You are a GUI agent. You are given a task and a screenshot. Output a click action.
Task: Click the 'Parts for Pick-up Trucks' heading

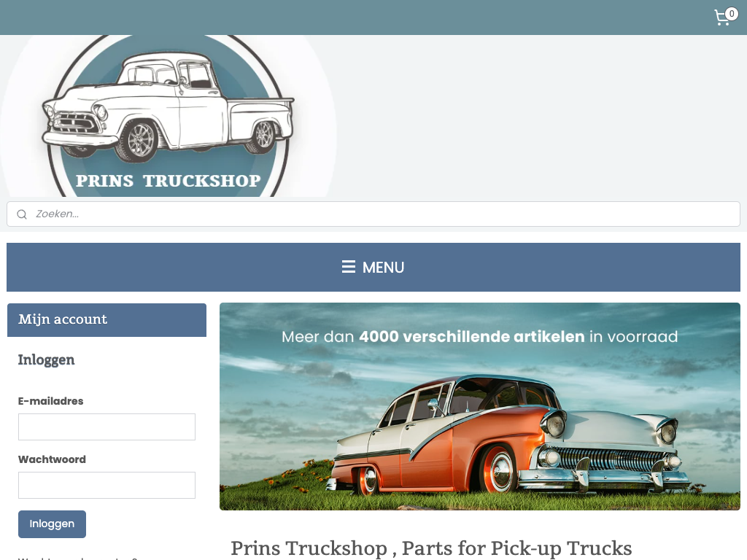click(517, 548)
